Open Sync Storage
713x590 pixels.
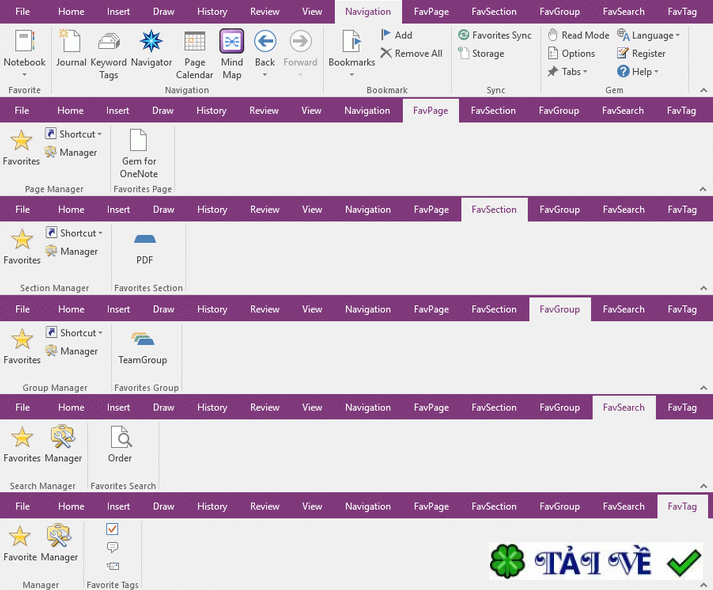pos(481,53)
